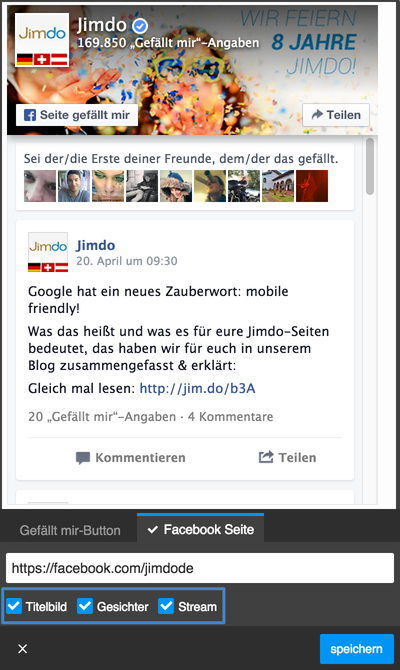Open the Jimdo author name link in post
The image size is (400, 670).
96,245
